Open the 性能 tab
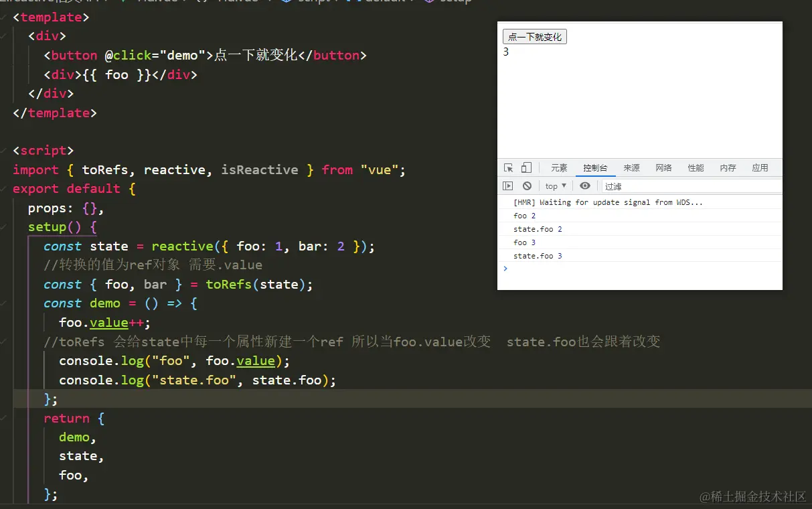 pyautogui.click(x=696, y=168)
